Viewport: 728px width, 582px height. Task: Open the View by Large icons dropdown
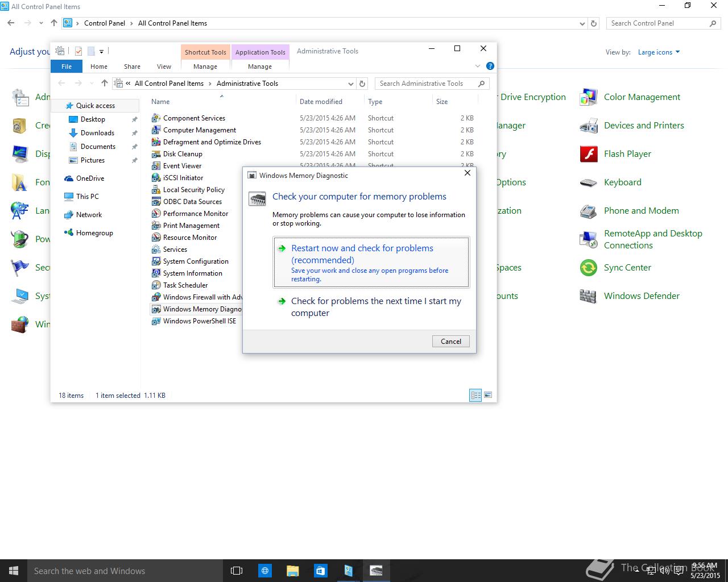click(659, 52)
